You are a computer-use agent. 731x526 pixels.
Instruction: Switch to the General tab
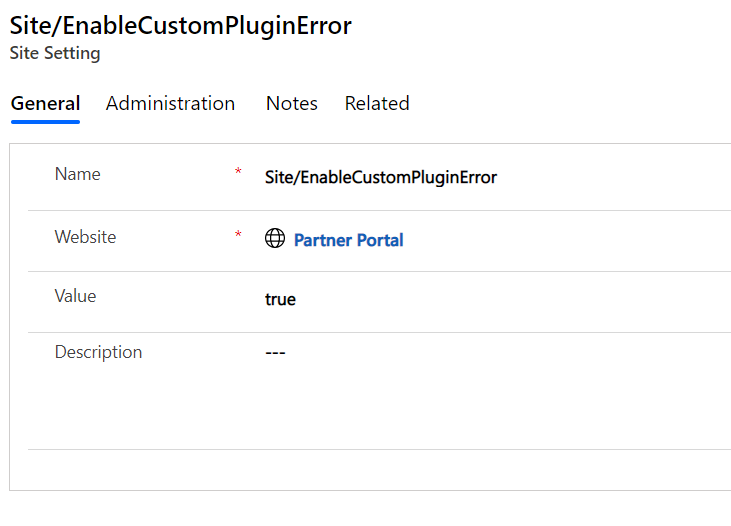point(45,104)
